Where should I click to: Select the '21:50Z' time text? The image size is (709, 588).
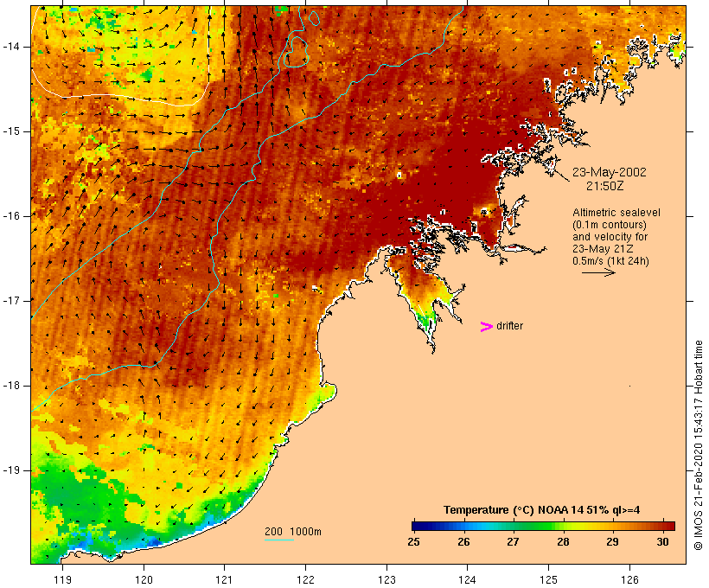pos(604,186)
